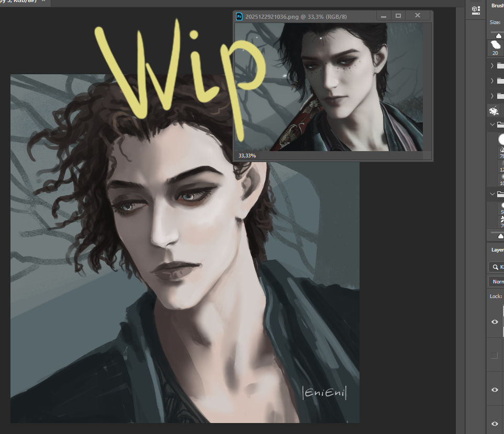Switch to the Brushes panel tab
Image resolution: width=504 pixels, height=434 pixels.
[x=496, y=6]
